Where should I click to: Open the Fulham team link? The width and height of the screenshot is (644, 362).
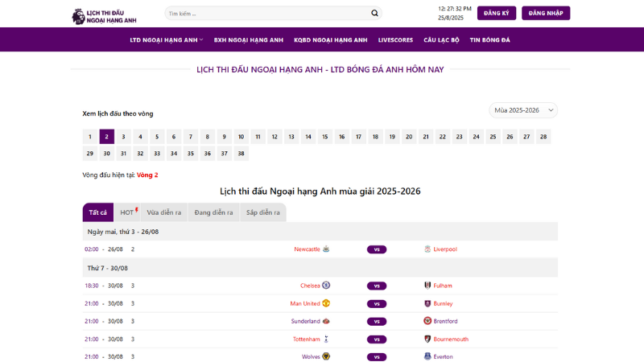pos(443,286)
